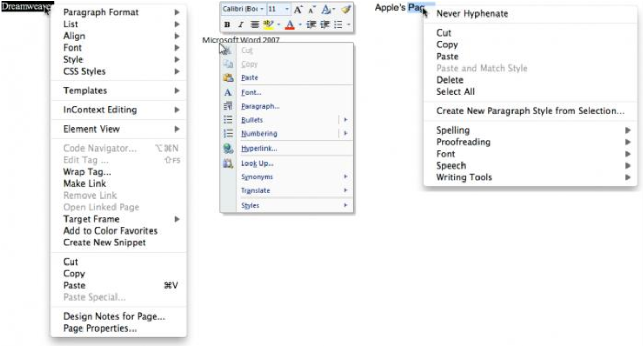Click the Bullets icon in Word context menu
Screen dimensions: 644x347
tap(228, 120)
